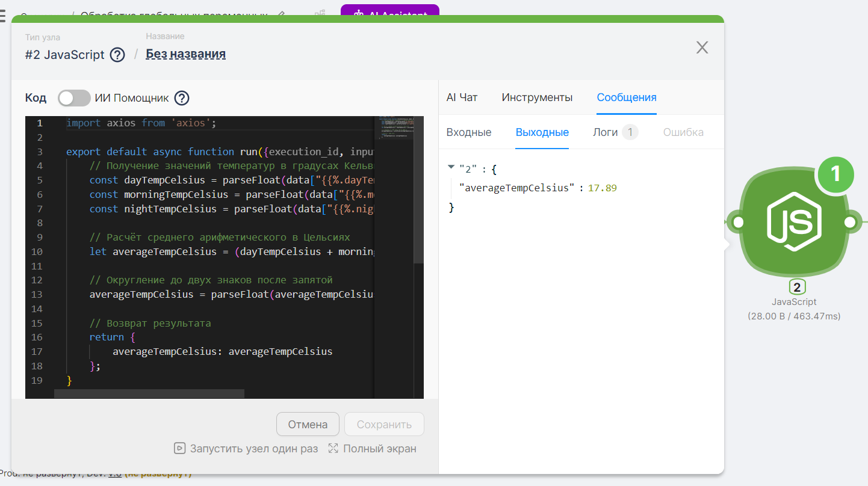This screenshot has width=868, height=486.
Task: Click the Запустить узел один раз play icon
Action: tap(179, 448)
